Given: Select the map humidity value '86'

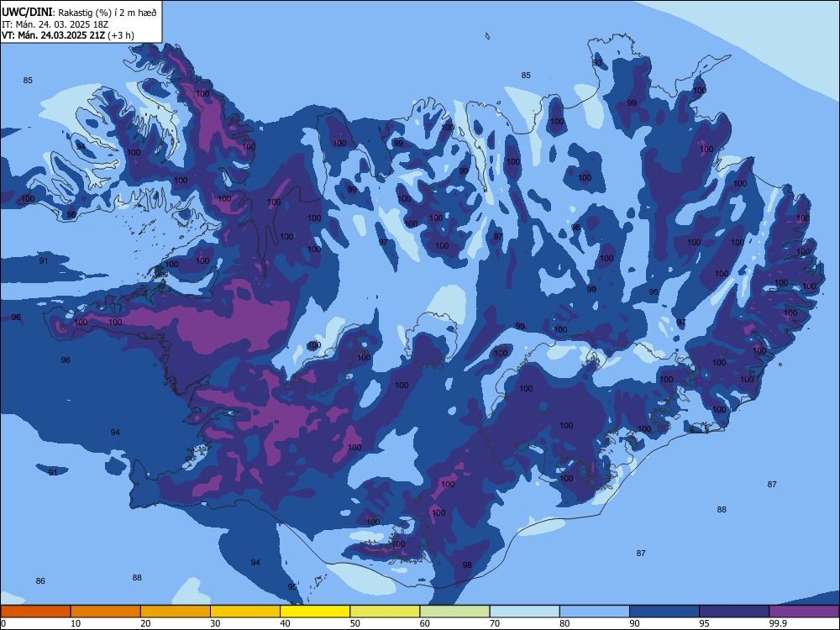Looking at the screenshot, I should coord(40,580).
